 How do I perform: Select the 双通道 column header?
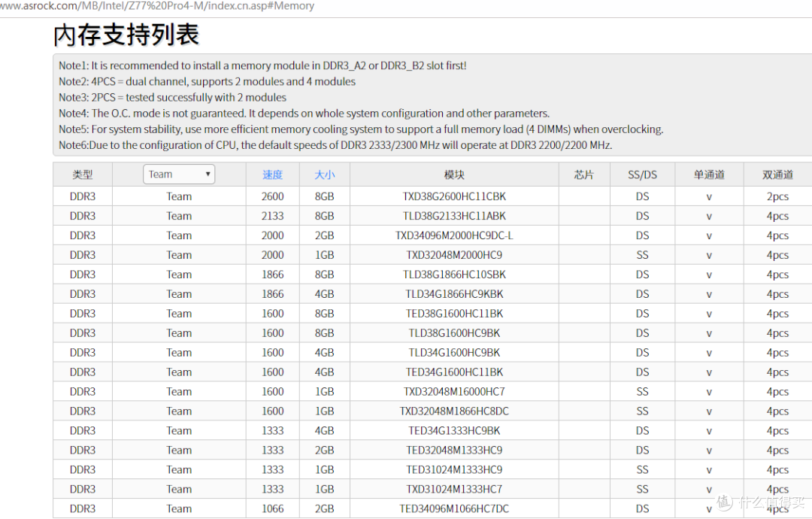(x=777, y=175)
